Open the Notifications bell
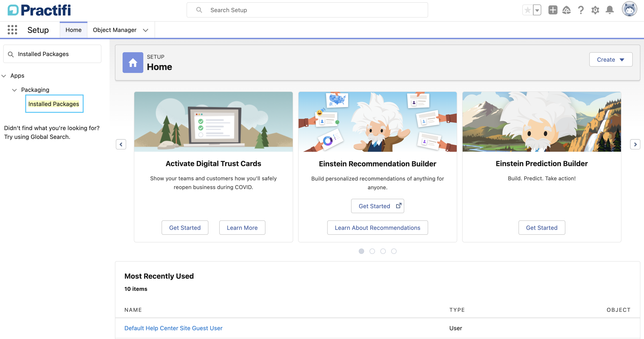 point(610,10)
